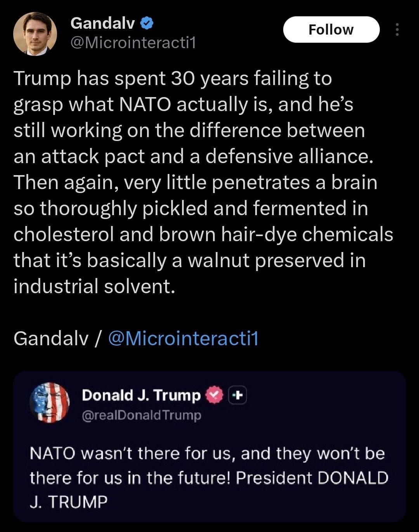
Task: Click Gandalv's blue verified badge
Action: [x=147, y=24]
